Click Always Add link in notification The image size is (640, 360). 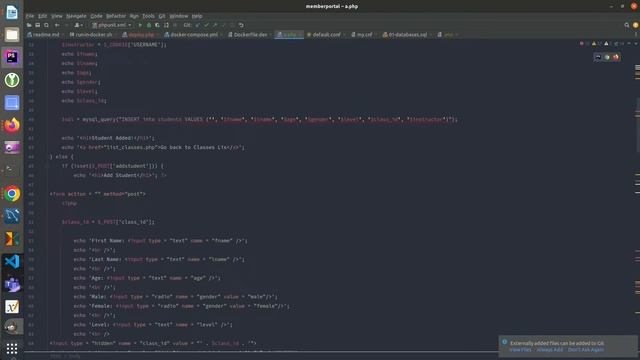[549, 350]
